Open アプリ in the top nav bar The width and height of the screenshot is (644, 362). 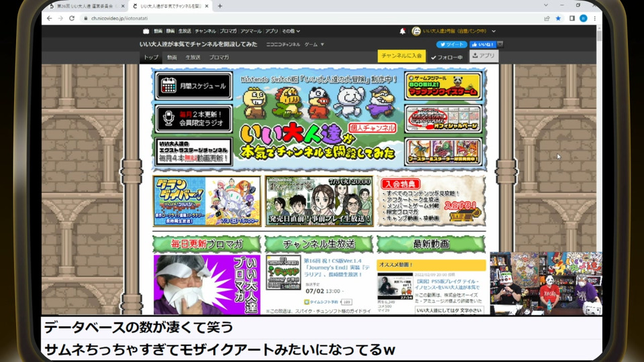[271, 32]
